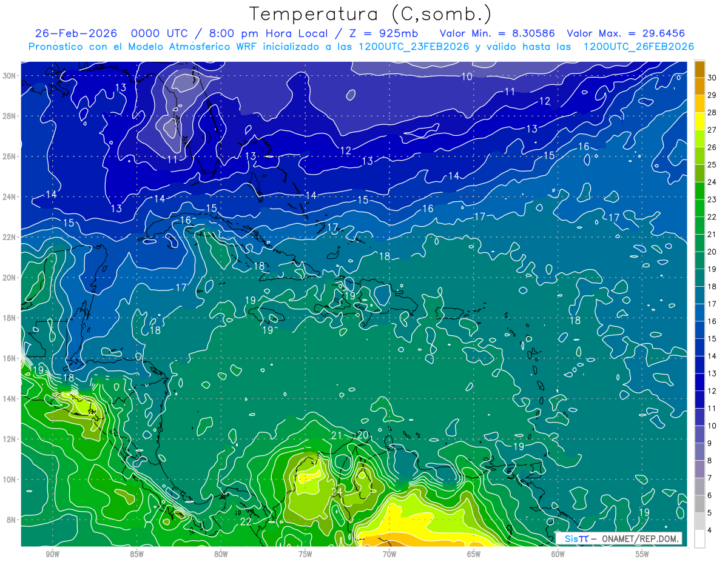Click the white swatch below 4 on the scale
This screenshot has width=728, height=562.
click(x=699, y=539)
